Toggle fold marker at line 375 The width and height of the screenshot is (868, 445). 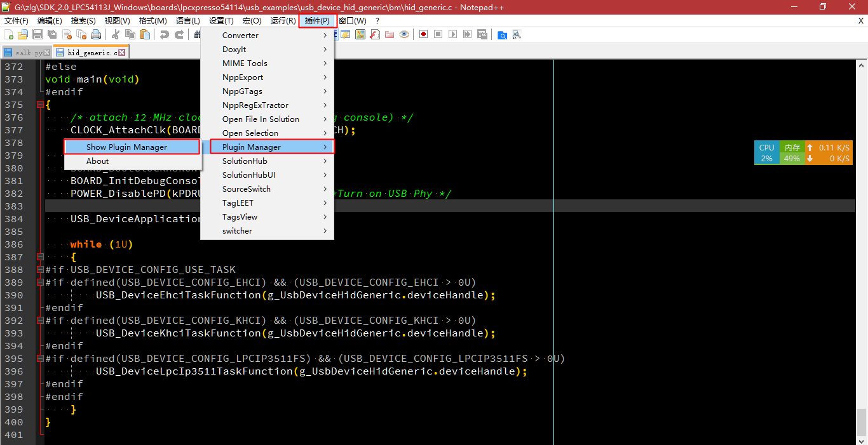[x=41, y=105]
